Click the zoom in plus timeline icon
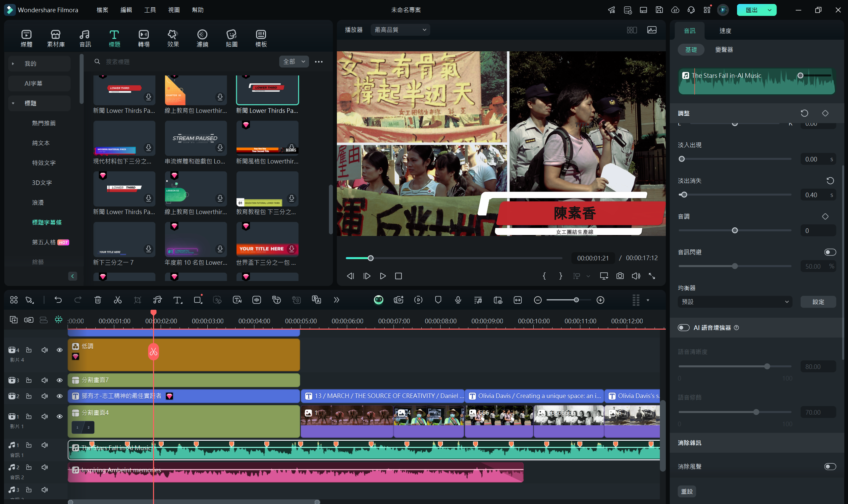The height and width of the screenshot is (504, 848). tap(600, 300)
